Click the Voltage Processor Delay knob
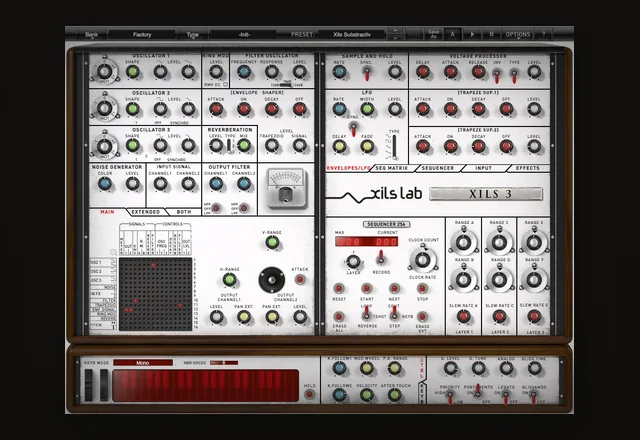The width and height of the screenshot is (640, 440). click(x=422, y=72)
